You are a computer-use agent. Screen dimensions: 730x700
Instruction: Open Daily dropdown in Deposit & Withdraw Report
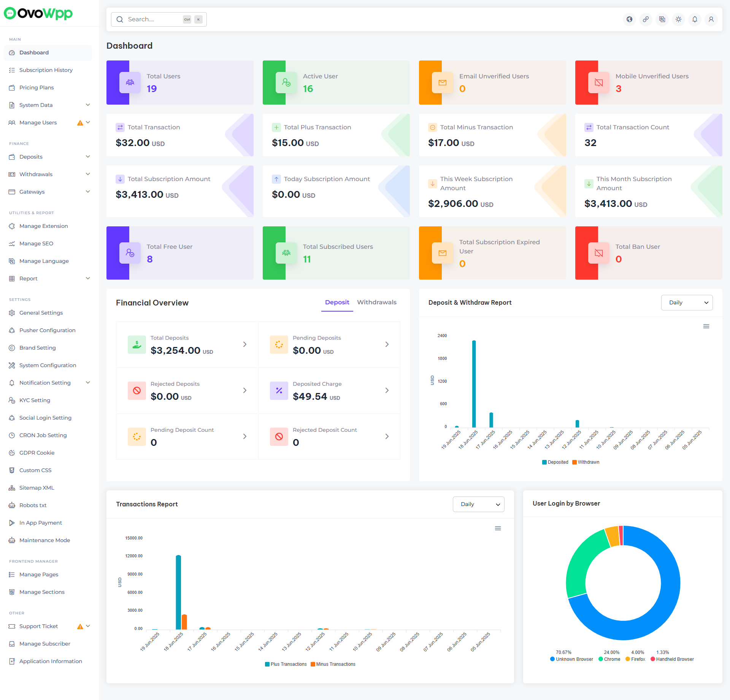click(687, 303)
